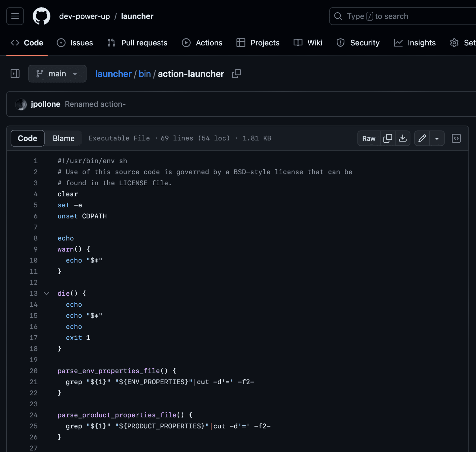Click the 'exit 1' code line
The height and width of the screenshot is (452, 476).
tap(78, 338)
